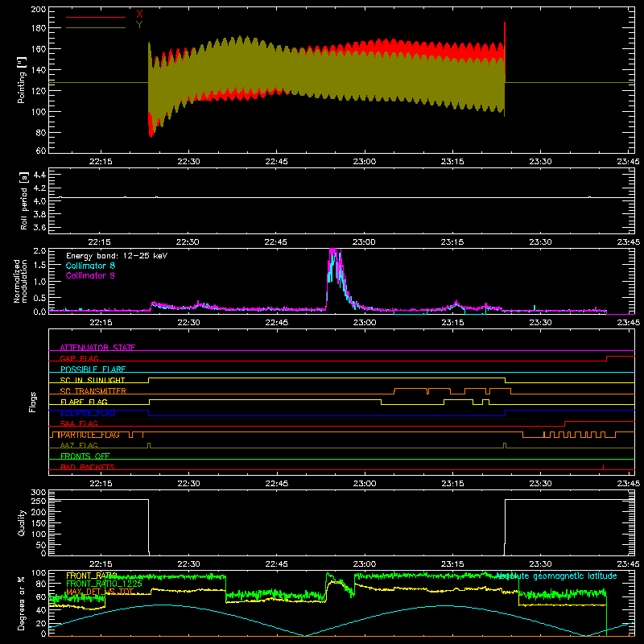This screenshot has height=644, width=644.
Task: Select the green FRONT_RATIO_1225 legend label
Action: (104, 584)
